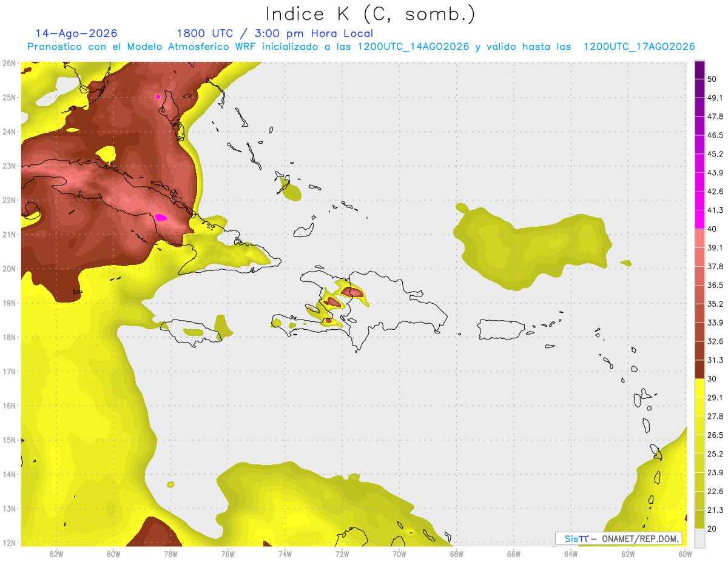
Task: Pick the dark brown swatch between 30 and 31.3
Action: coord(699,370)
